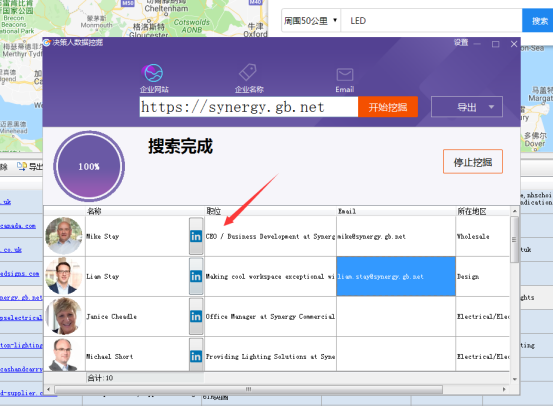Click the Design region cell
The image size is (554, 407).
pos(483,276)
